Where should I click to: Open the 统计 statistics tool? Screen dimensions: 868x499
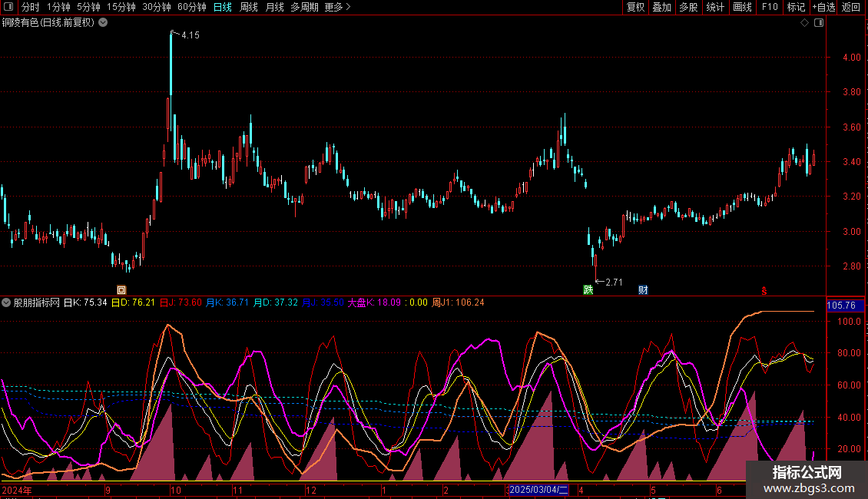coord(715,7)
